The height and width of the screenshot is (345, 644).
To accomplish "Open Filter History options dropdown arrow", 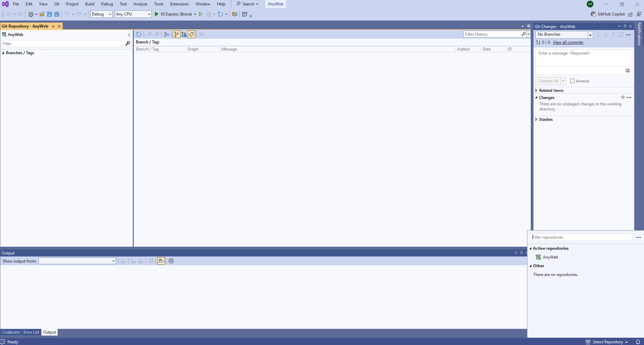I will [x=528, y=34].
